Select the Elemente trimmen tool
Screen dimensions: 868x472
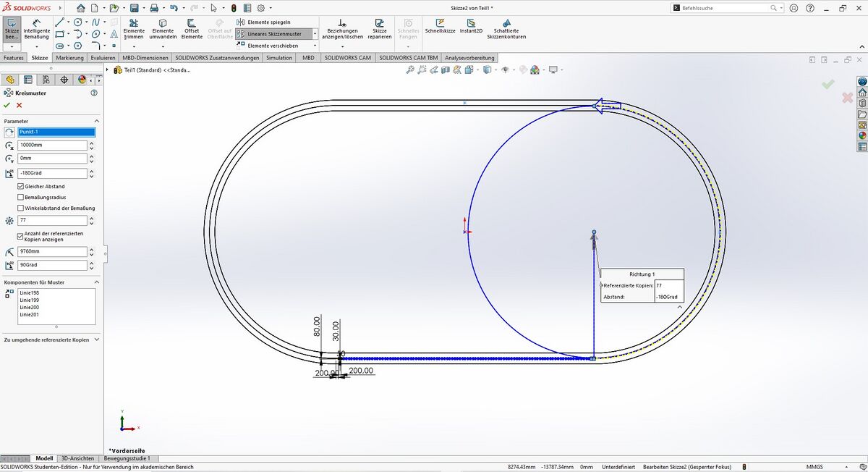134,30
